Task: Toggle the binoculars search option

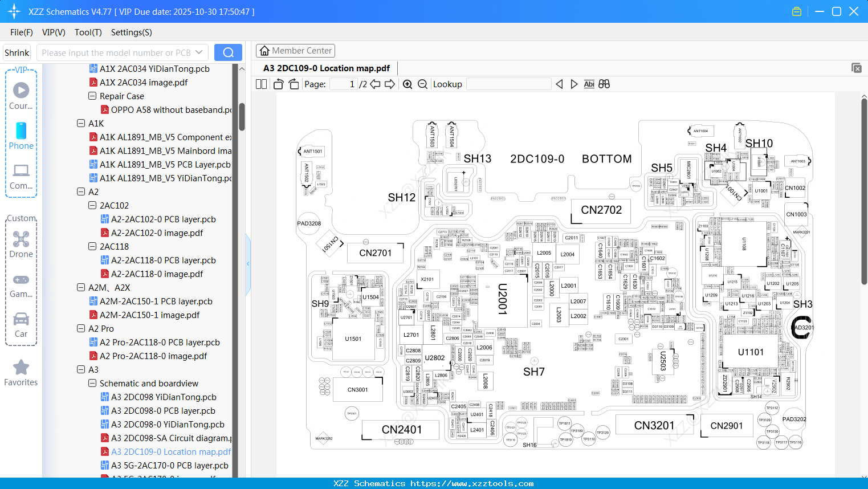Action: [x=604, y=84]
